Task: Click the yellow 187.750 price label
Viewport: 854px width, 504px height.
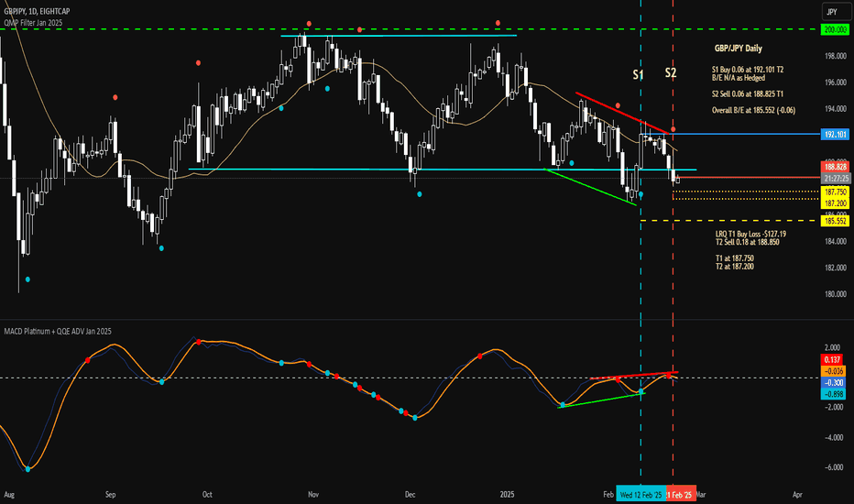Action: tap(835, 192)
